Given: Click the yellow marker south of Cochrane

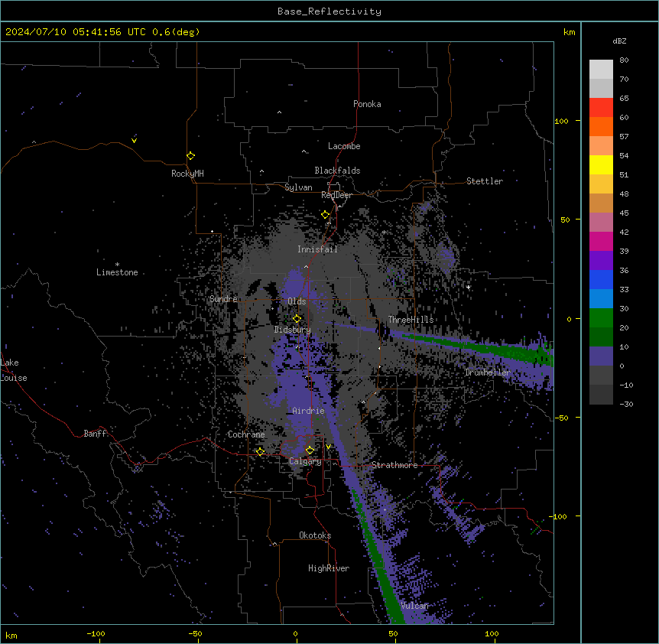Looking at the screenshot, I should pyautogui.click(x=260, y=452).
